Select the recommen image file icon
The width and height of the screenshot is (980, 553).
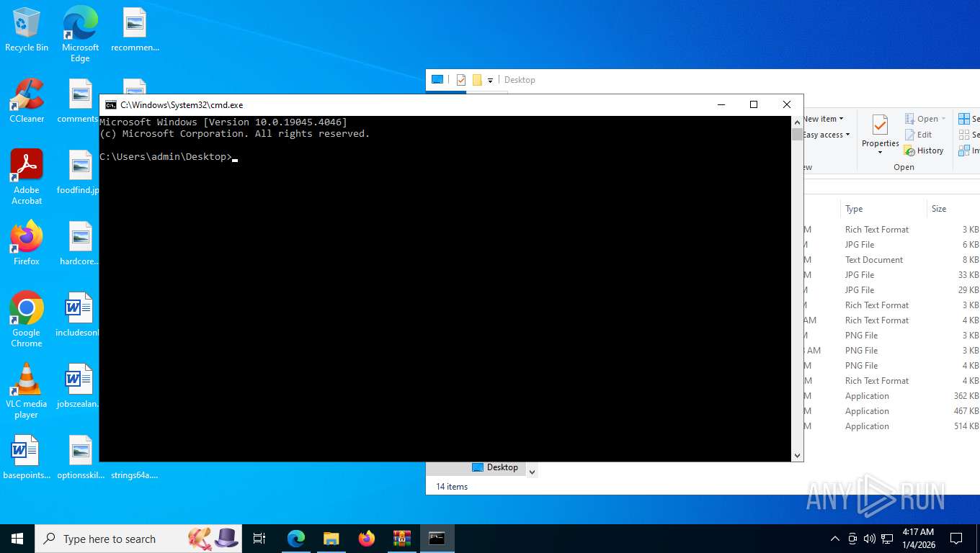pos(135,30)
